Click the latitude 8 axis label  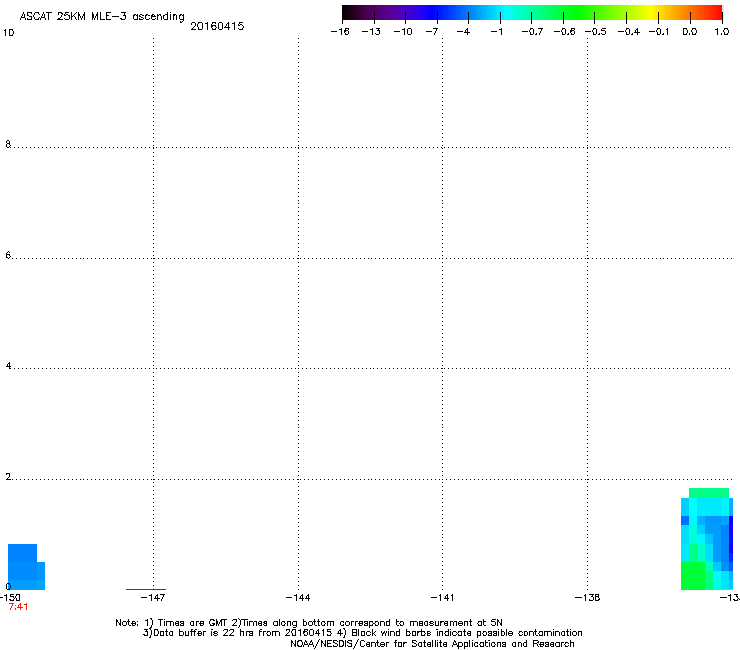click(8, 144)
